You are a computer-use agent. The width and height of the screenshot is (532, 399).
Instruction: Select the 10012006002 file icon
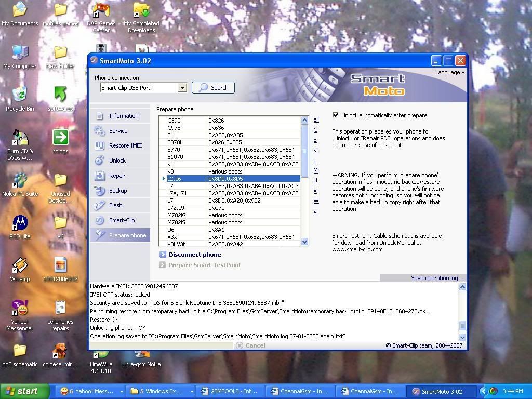[60, 270]
